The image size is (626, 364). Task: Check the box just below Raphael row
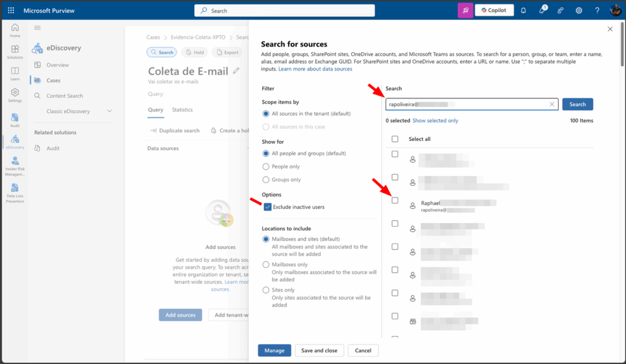[395, 224]
